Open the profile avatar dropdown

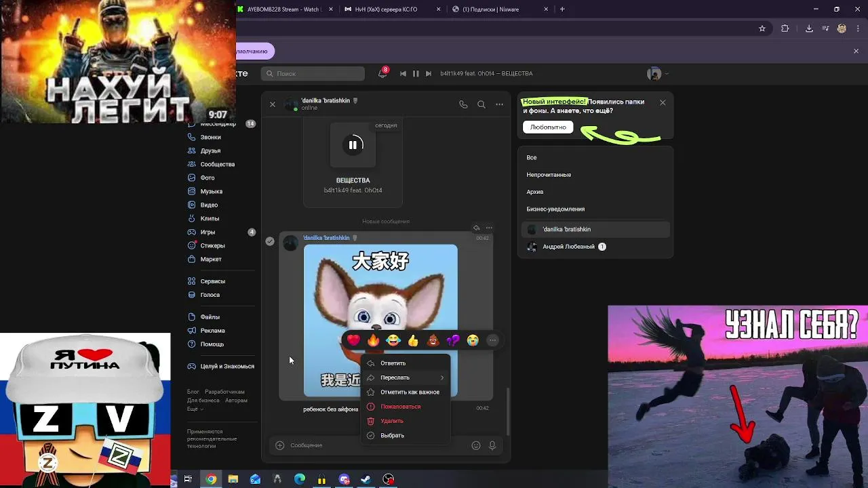(x=658, y=73)
